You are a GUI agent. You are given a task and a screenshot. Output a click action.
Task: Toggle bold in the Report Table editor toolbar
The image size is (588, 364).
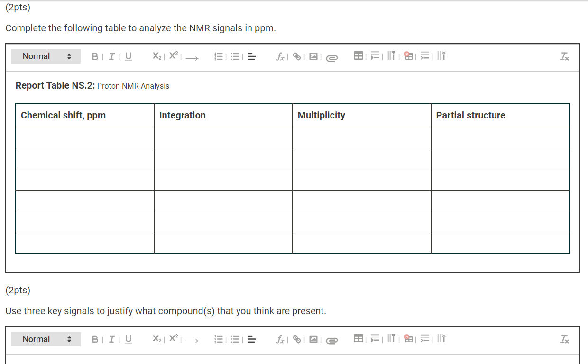click(x=95, y=56)
